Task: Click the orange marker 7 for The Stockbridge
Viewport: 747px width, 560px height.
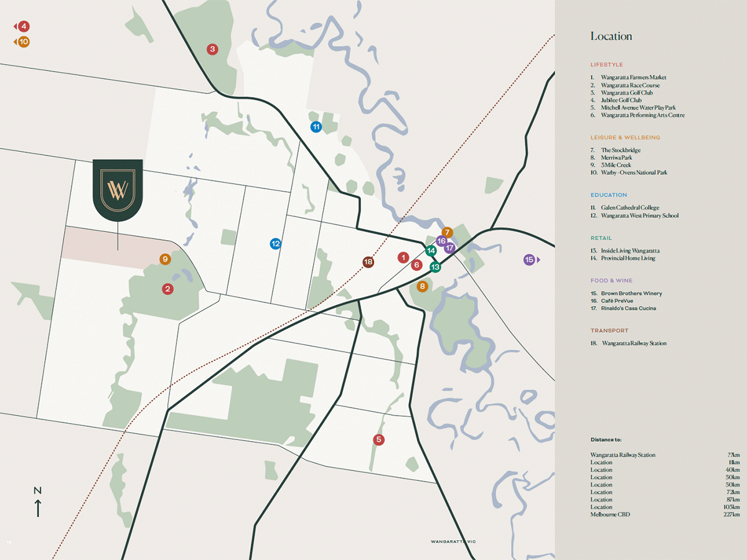Action: [447, 233]
